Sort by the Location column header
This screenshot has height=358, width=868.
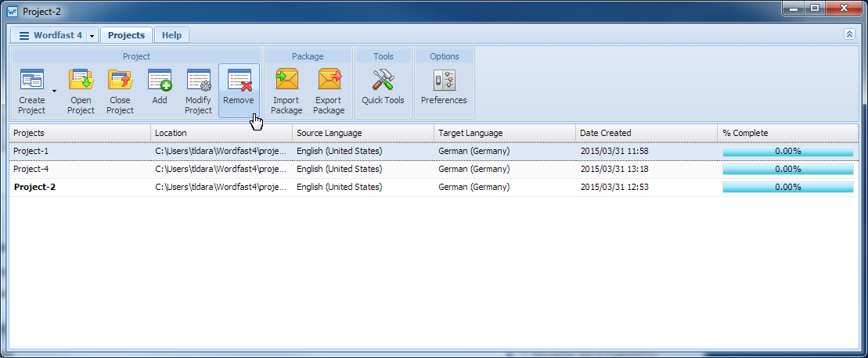click(222, 133)
